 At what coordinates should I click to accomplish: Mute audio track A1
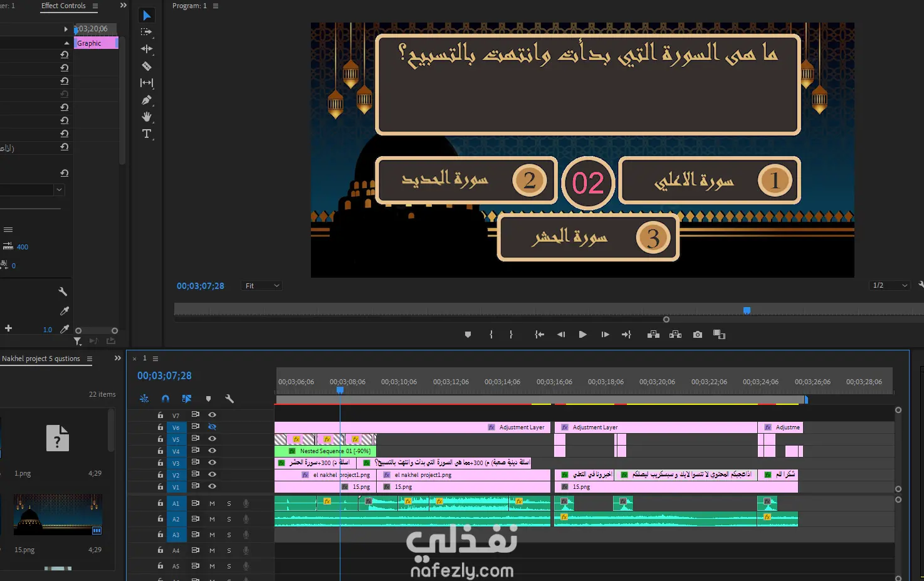point(212,503)
